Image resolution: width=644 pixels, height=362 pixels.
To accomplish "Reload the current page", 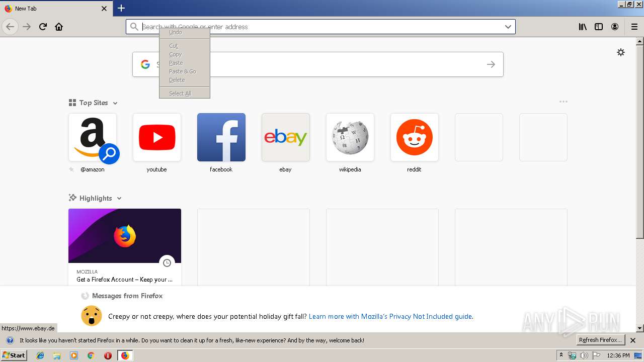I will [x=43, y=27].
